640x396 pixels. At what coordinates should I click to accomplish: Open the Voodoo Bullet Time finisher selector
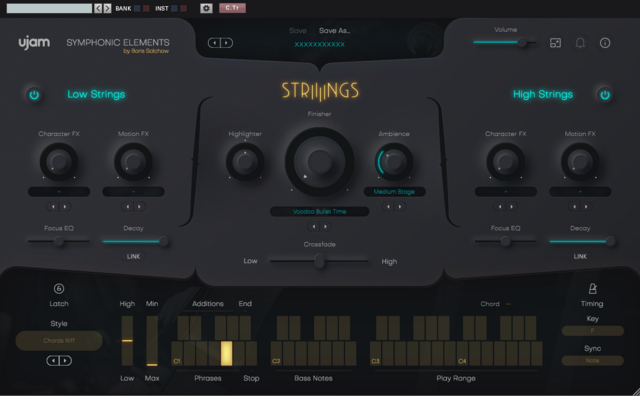click(320, 211)
